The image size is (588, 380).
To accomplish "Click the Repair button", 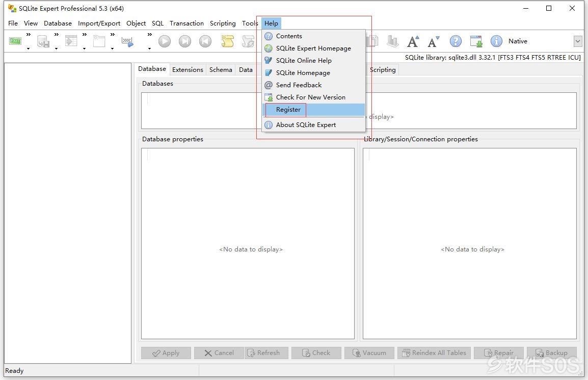I will pos(499,353).
